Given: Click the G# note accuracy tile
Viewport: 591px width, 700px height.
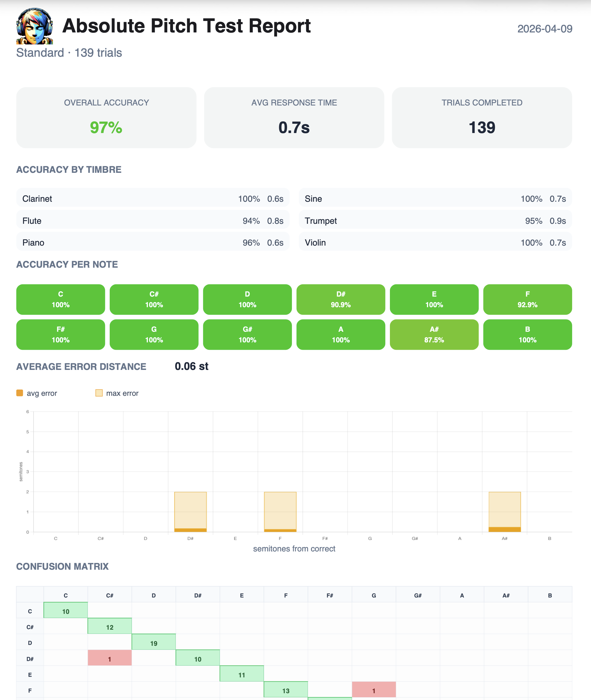Looking at the screenshot, I should [x=247, y=334].
